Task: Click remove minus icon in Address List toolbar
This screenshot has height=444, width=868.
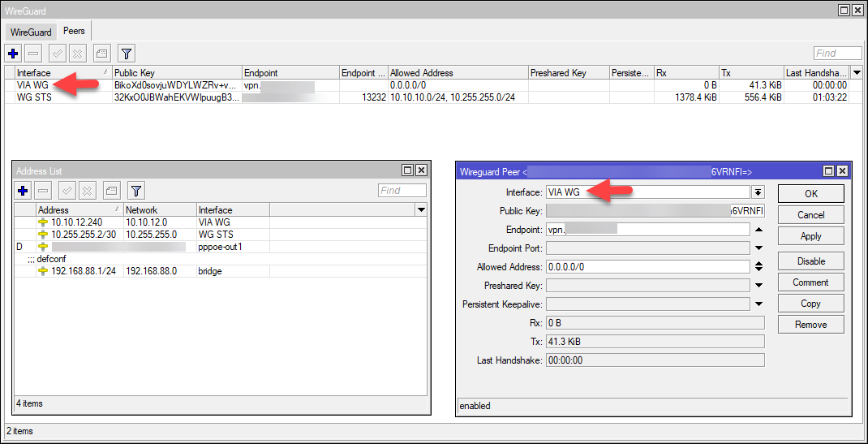Action: 43,191
